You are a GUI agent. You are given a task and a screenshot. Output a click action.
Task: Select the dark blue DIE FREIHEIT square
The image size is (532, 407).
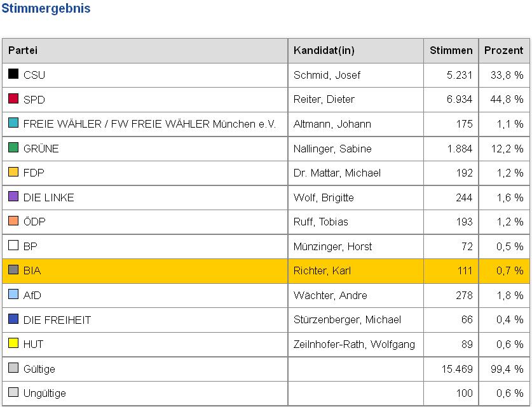[x=13, y=319]
